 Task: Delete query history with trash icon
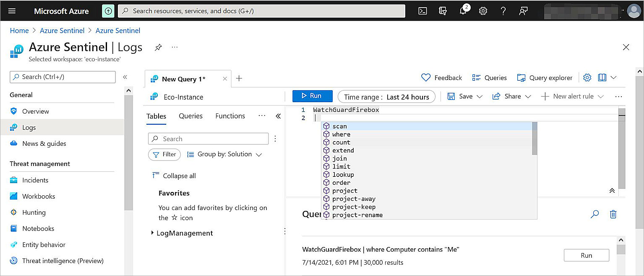[x=613, y=214]
